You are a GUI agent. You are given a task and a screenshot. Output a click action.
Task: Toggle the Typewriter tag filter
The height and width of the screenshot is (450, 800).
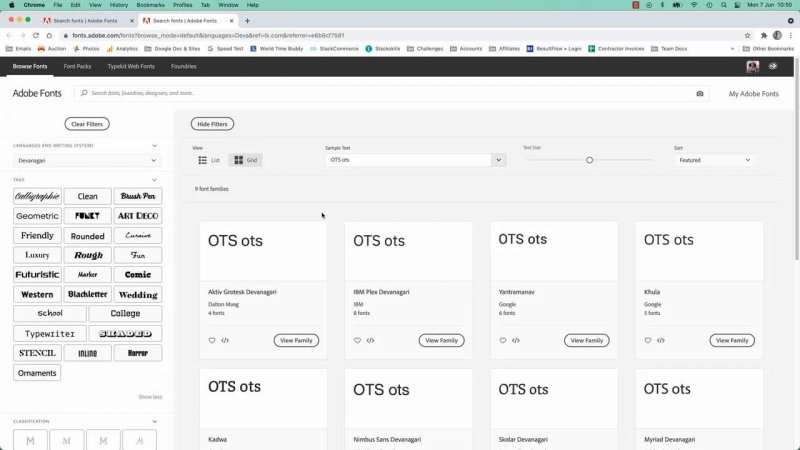pyautogui.click(x=50, y=334)
